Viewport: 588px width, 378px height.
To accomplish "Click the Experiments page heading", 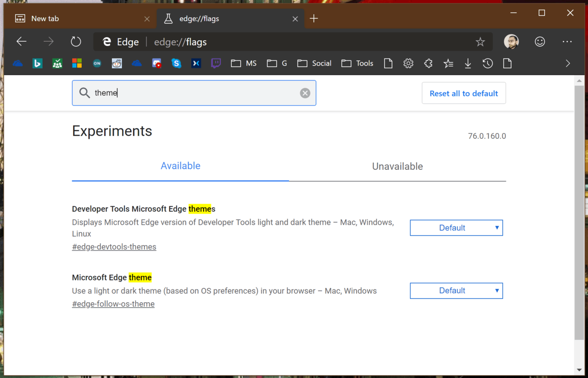I will click(112, 131).
